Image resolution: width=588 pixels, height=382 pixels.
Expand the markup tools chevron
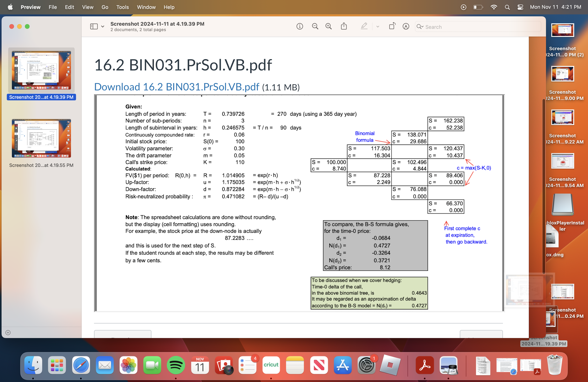coord(378,26)
